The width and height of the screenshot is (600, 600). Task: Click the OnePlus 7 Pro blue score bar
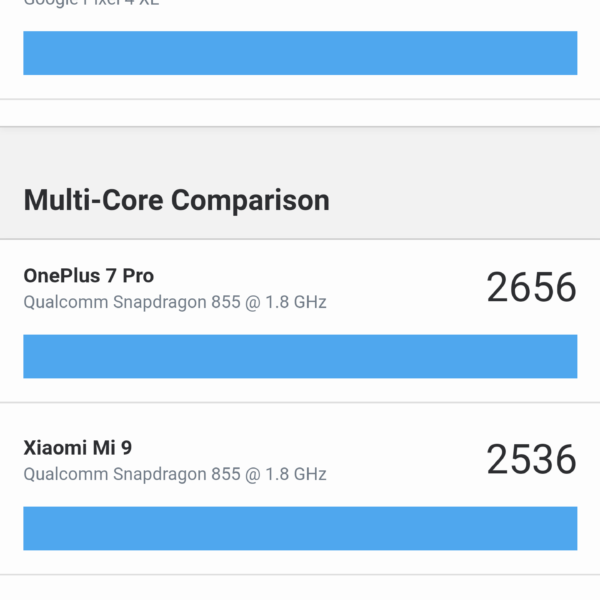[x=300, y=356]
